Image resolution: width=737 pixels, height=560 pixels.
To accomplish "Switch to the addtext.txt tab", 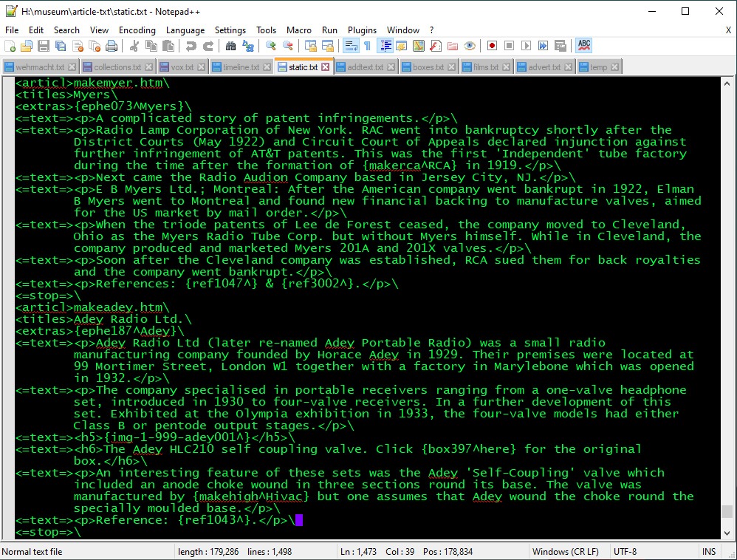I will pyautogui.click(x=366, y=67).
